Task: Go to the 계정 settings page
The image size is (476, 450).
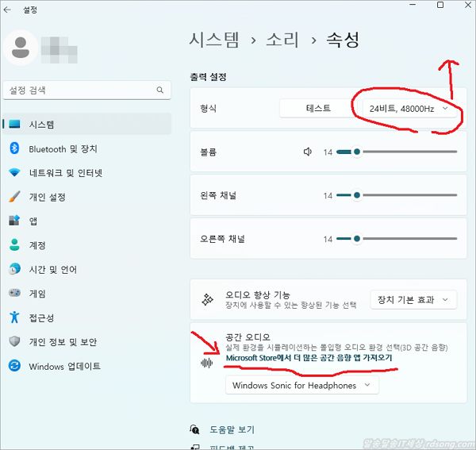Action: [37, 245]
